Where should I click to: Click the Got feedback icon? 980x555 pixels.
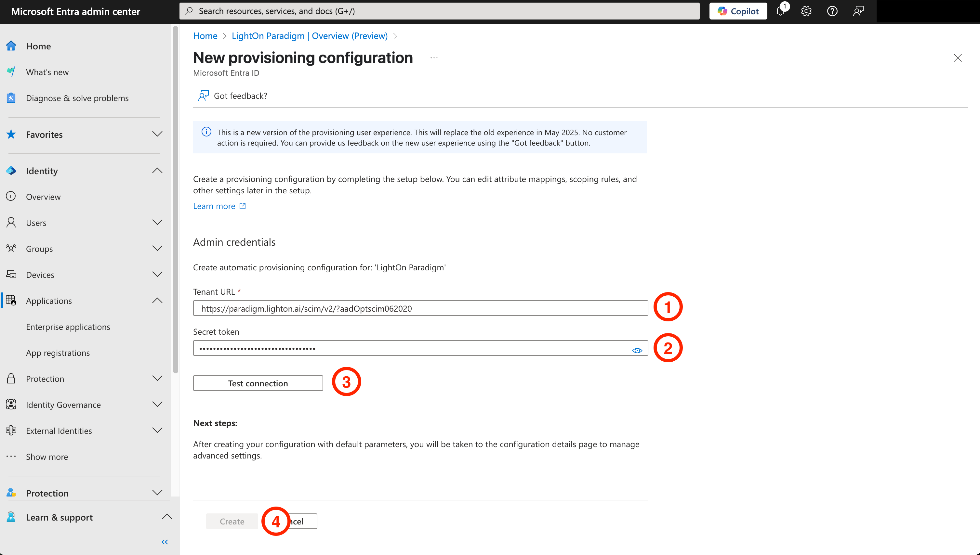tap(203, 95)
